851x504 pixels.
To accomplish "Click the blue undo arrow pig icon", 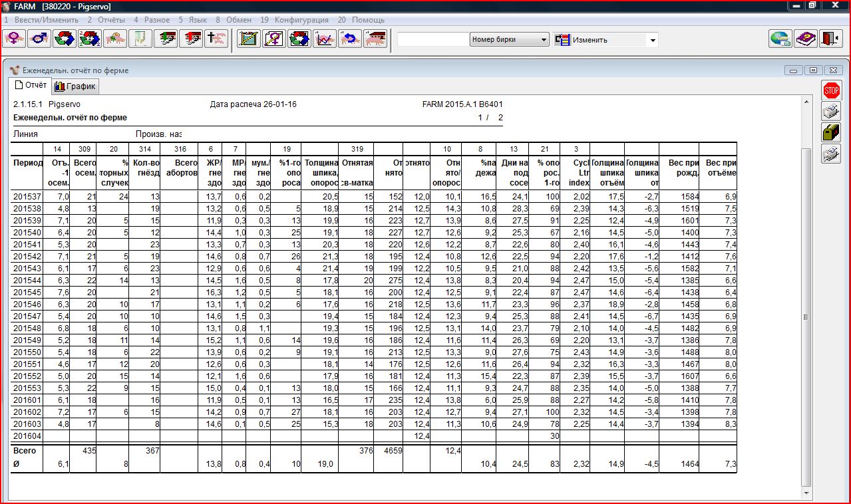I will [x=350, y=39].
